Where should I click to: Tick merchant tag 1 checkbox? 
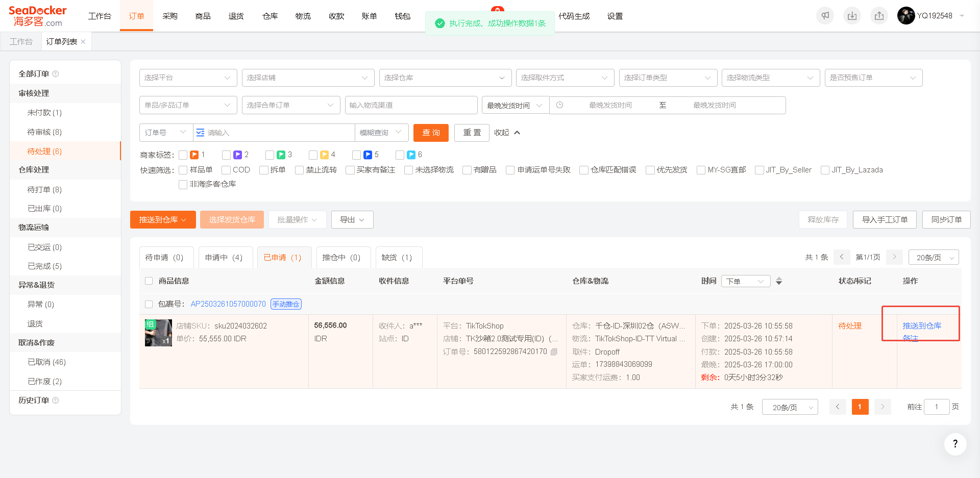(183, 155)
